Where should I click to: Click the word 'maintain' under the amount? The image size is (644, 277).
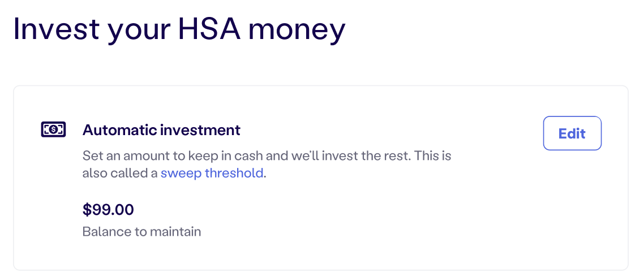pyautogui.click(x=175, y=232)
